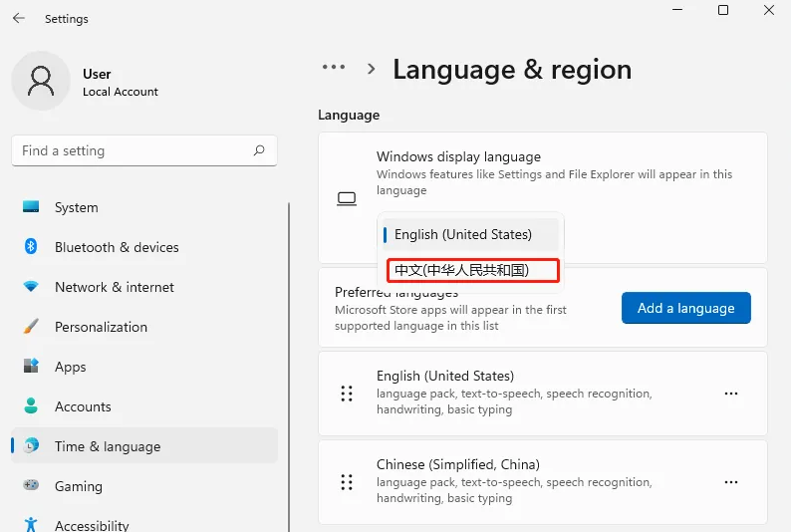The height and width of the screenshot is (532, 791).
Task: Click the Bluetooth icon in sidebar
Action: pyautogui.click(x=31, y=246)
